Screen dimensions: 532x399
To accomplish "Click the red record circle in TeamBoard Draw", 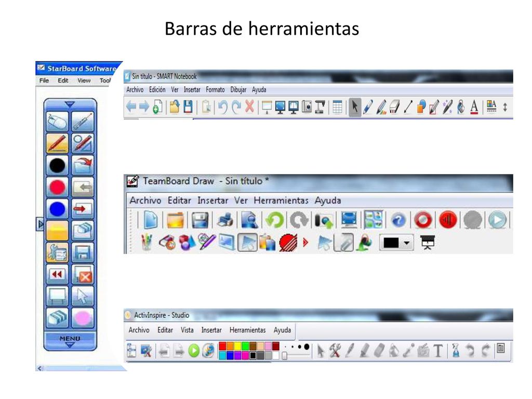I will 423,220.
